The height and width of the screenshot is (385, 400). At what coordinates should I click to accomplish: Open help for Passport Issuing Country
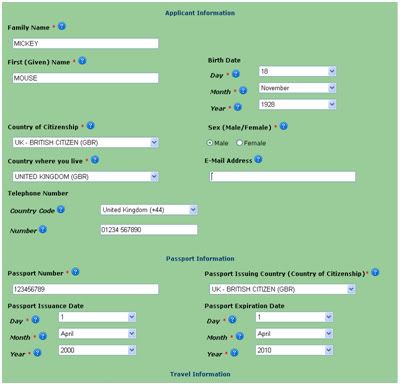pos(375,272)
